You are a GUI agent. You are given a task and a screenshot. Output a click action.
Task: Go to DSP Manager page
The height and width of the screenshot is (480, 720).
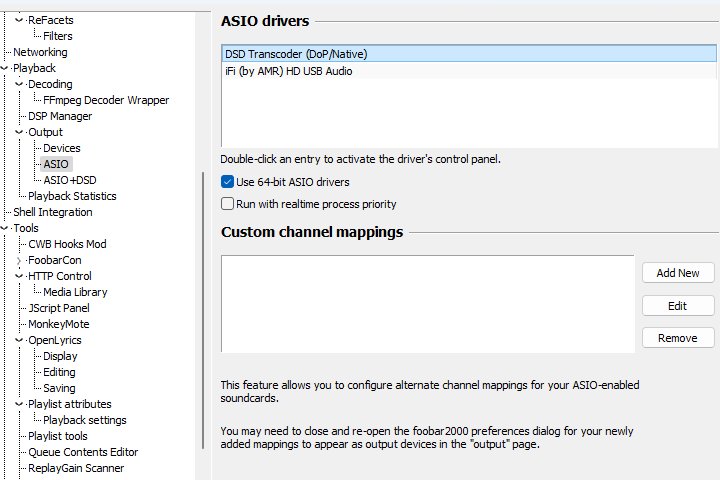(59, 116)
